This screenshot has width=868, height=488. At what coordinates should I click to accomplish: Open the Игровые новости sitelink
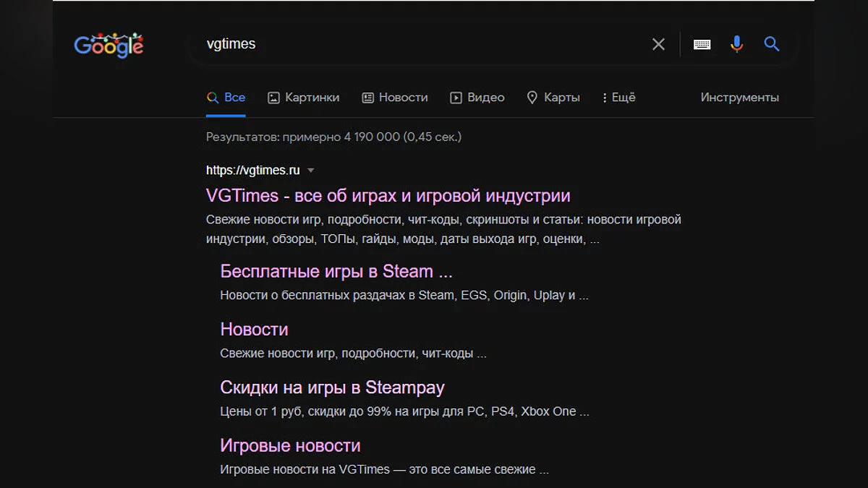[290, 445]
